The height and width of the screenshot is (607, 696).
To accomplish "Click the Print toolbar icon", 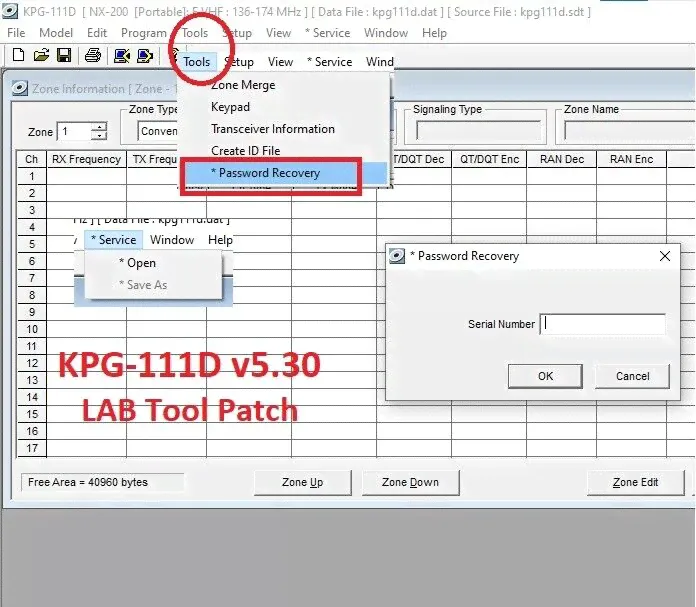I will click(x=93, y=55).
